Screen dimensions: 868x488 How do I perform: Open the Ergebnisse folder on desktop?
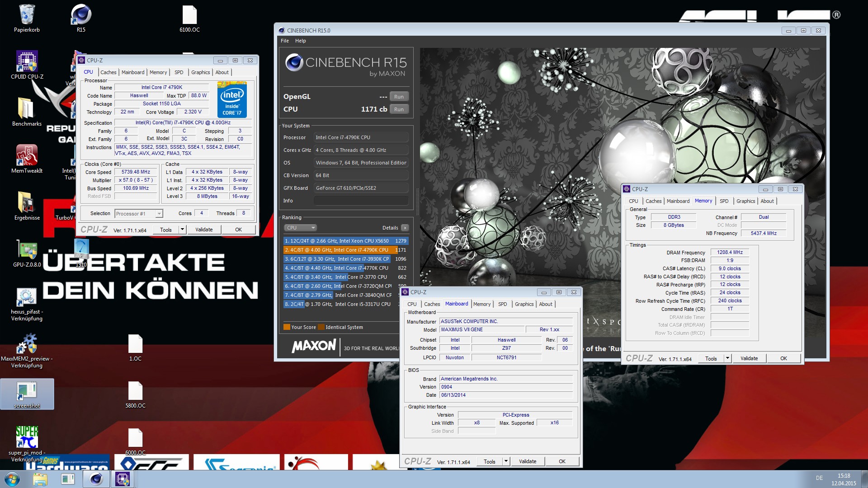27,206
